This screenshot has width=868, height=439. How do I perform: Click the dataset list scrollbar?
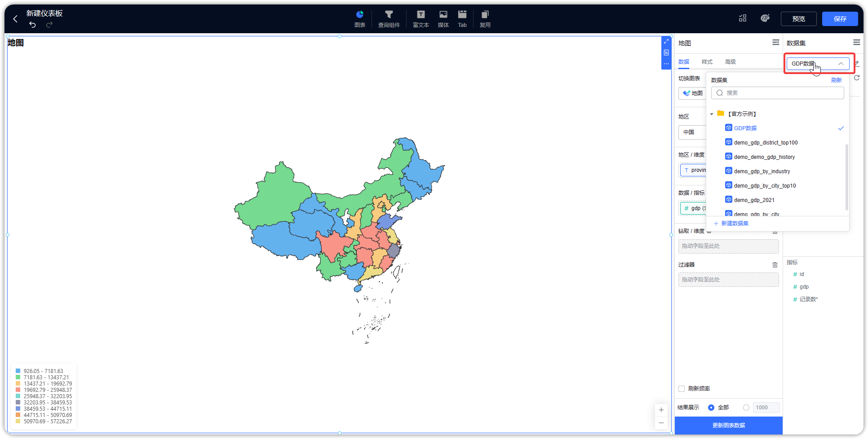(x=847, y=177)
